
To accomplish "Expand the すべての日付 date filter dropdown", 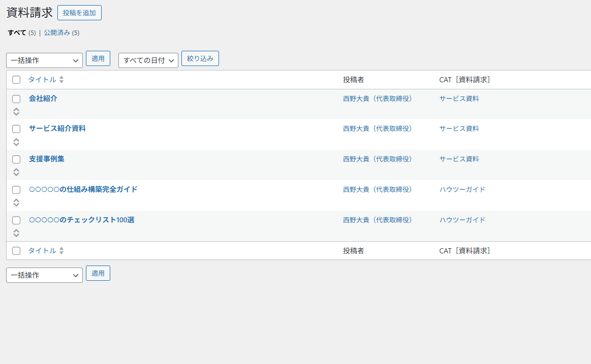I will point(148,60).
